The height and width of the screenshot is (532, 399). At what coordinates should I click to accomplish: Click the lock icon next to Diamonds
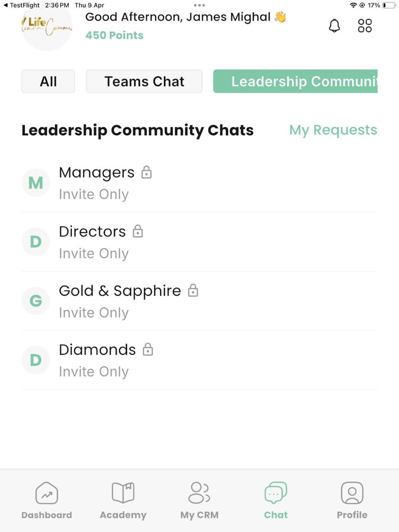148,350
